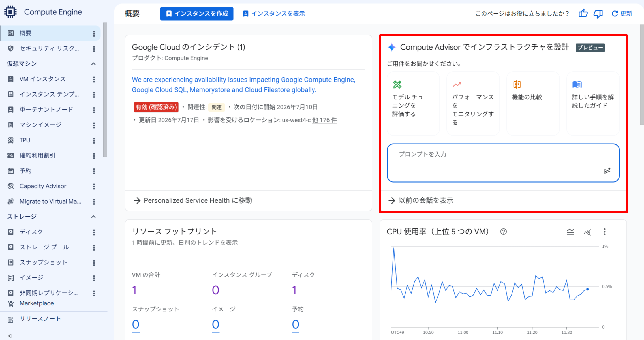Screen dimensions: 644x340
Task: Open three-dot menu for VM インスタンス
Action: point(94,80)
